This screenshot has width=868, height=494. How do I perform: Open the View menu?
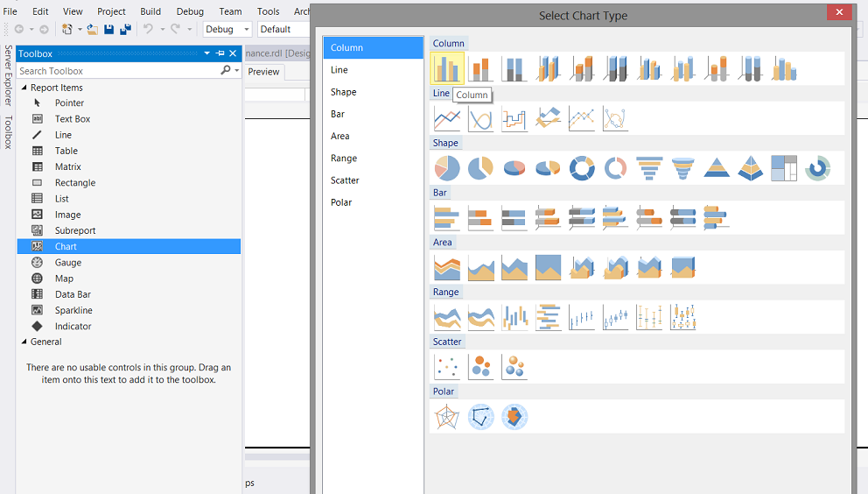(x=73, y=11)
